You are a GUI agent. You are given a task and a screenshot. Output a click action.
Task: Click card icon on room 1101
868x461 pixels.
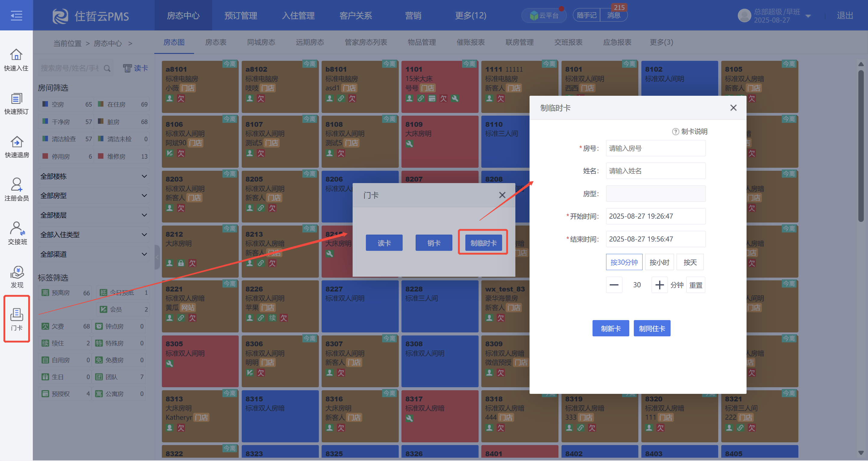point(432,98)
